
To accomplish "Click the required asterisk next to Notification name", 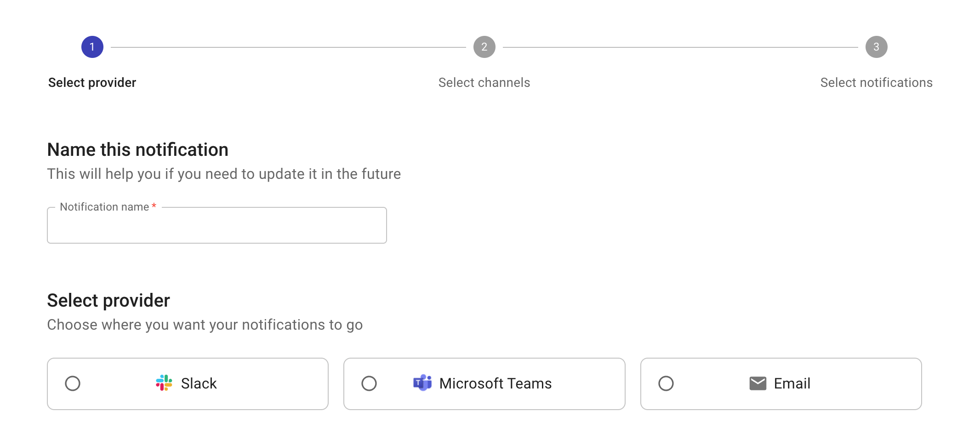I will [154, 206].
